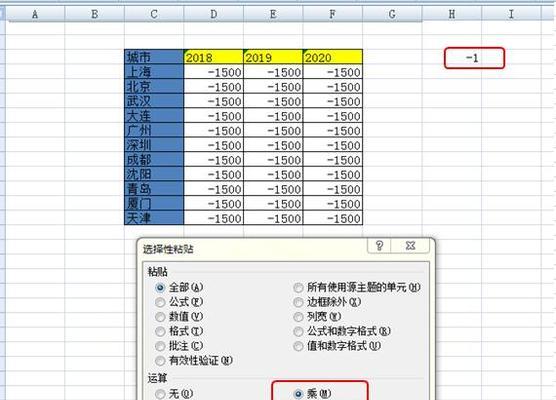The height and width of the screenshot is (400, 556).
Task: Select the 列宽 paste option
Action: point(299,317)
